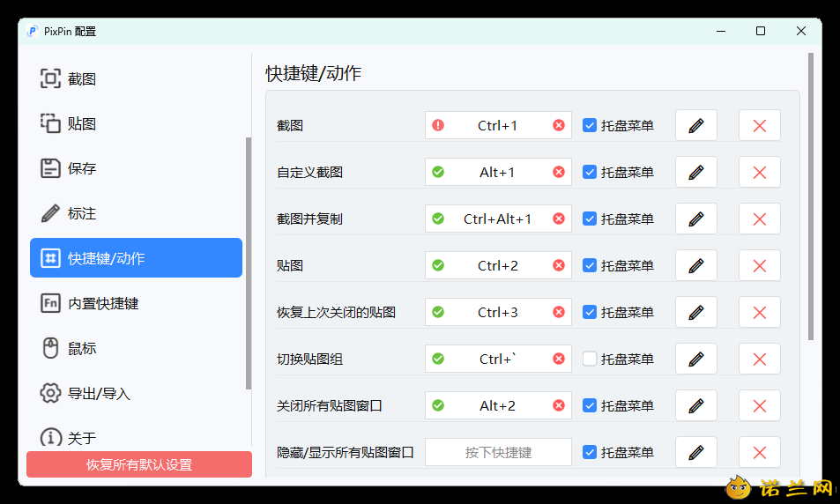The image size is (840, 504).
Task: Click 恢复所有默认设置 button
Action: click(139, 464)
